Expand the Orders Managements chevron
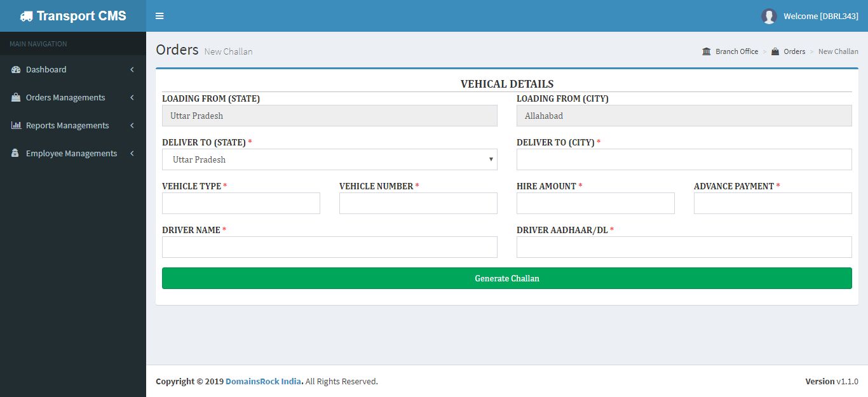 click(132, 98)
